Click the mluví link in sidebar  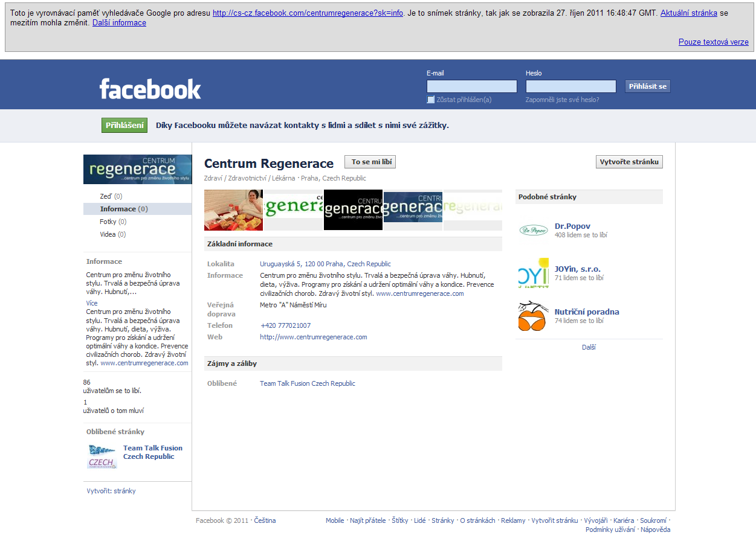[x=136, y=411]
